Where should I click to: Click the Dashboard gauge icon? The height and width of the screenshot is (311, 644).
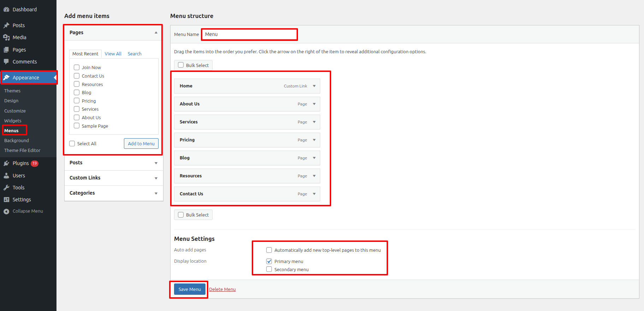6,10
